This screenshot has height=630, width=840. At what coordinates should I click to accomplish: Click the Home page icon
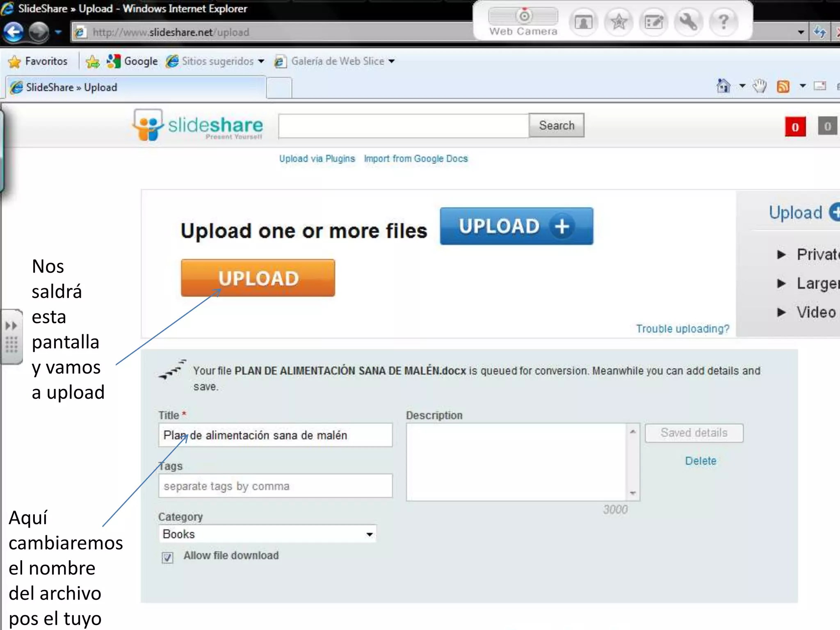(724, 86)
